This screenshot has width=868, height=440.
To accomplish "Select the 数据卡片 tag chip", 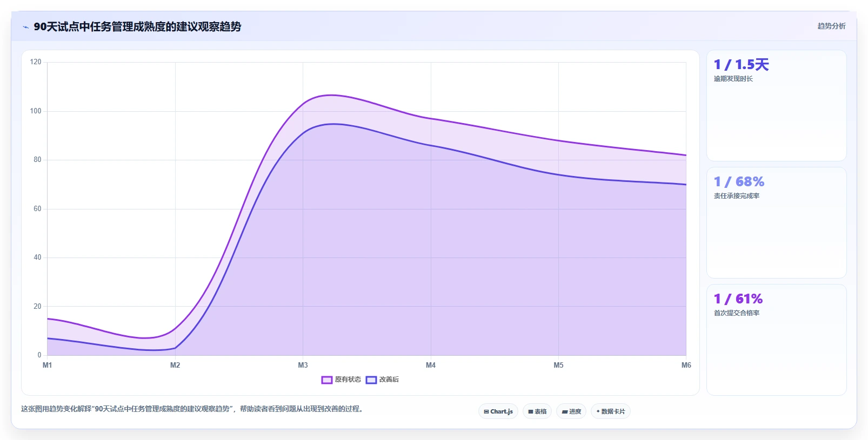I will click(611, 411).
